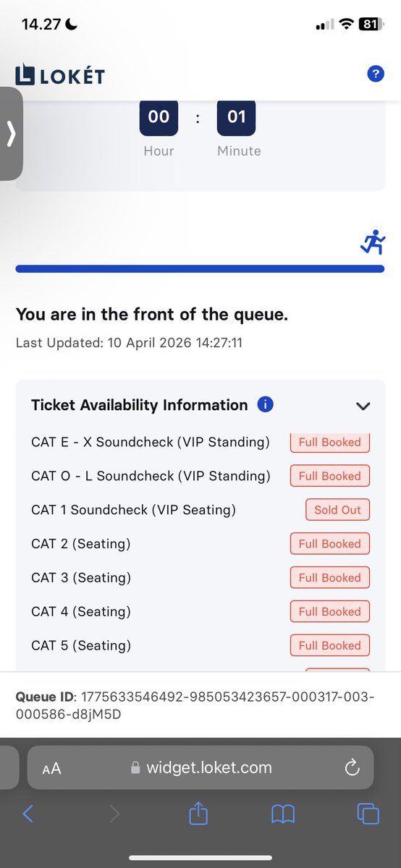Tap the blue help question mark icon

(375, 73)
